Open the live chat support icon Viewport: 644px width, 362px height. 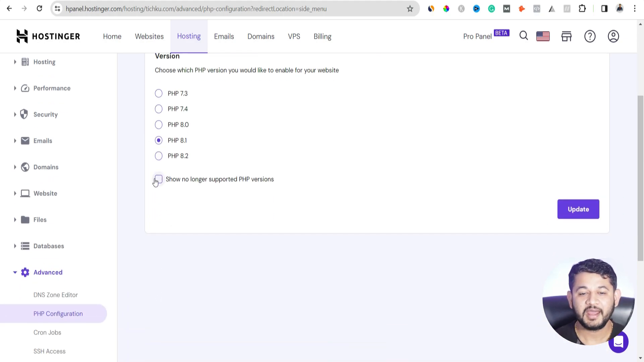(x=619, y=343)
